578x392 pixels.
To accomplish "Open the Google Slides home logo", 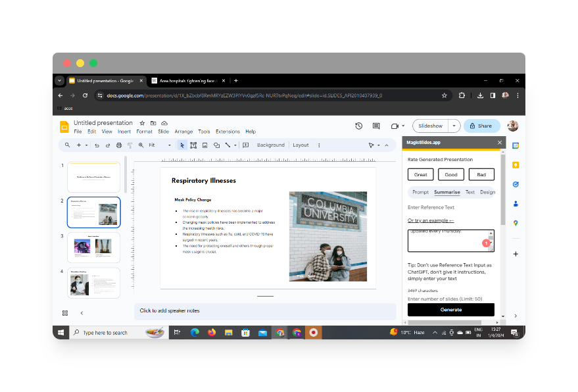I will tap(64, 127).
